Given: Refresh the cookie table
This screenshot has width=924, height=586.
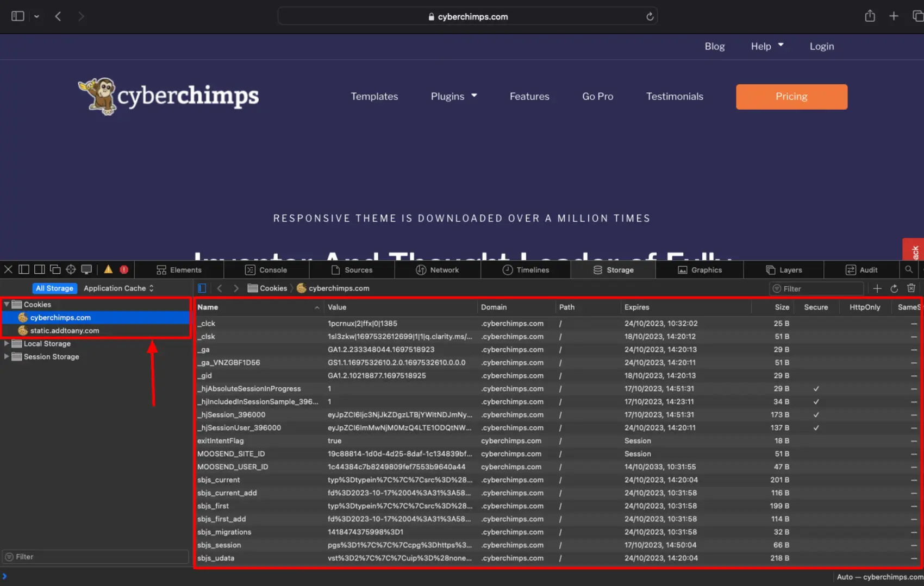Looking at the screenshot, I should click(894, 288).
